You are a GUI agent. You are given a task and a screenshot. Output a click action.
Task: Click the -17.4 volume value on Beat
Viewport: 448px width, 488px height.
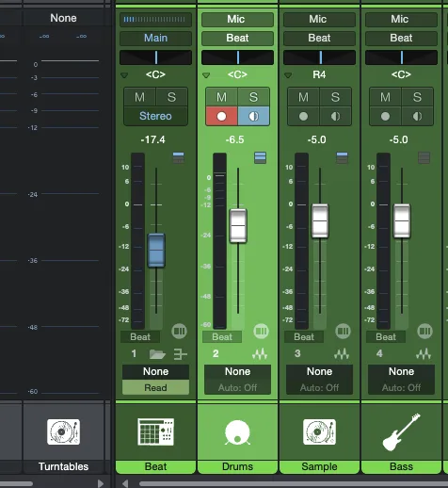click(152, 139)
